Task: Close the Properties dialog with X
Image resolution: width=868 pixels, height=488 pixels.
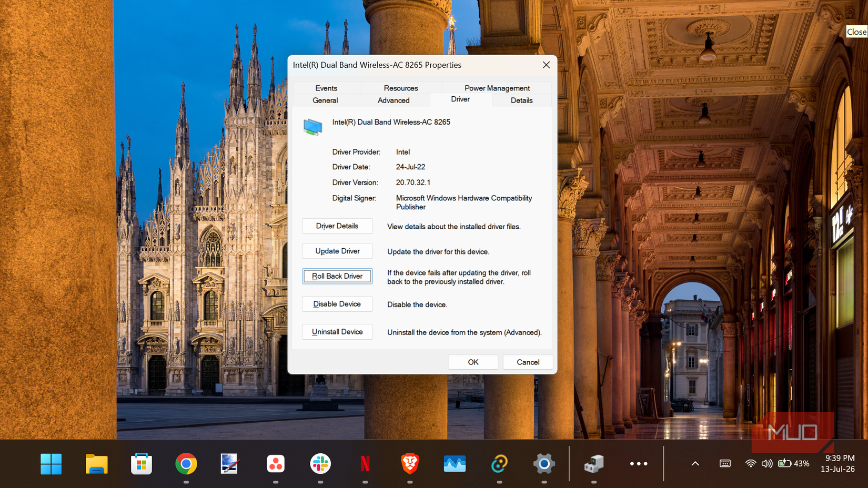Action: [x=546, y=65]
